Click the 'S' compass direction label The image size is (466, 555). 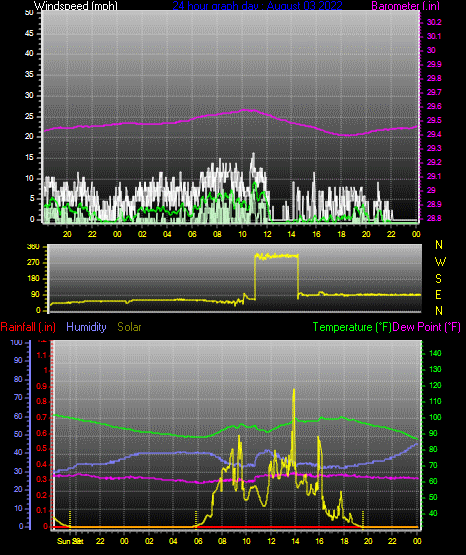[x=438, y=279]
